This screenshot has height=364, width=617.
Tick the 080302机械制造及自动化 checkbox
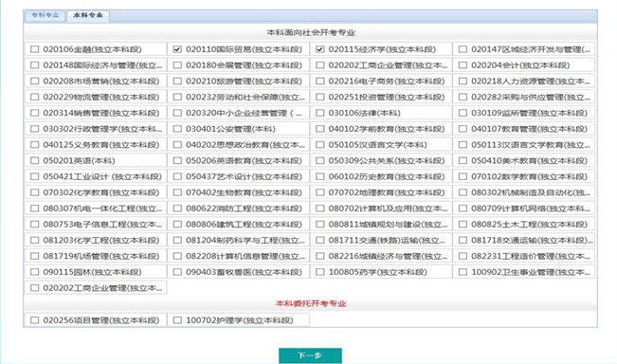point(463,192)
